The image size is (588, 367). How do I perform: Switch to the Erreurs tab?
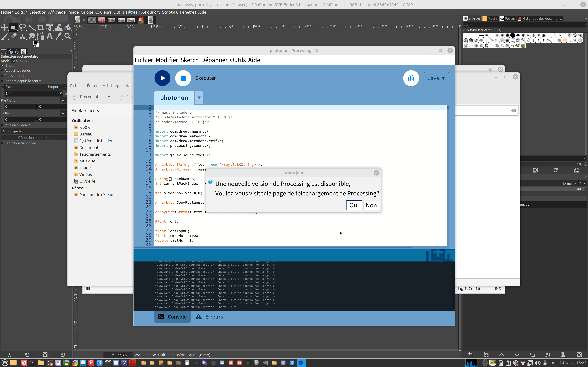pyautogui.click(x=209, y=317)
